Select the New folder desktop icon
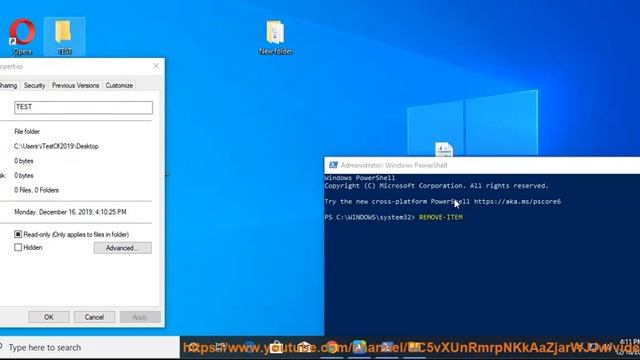 (x=276, y=37)
